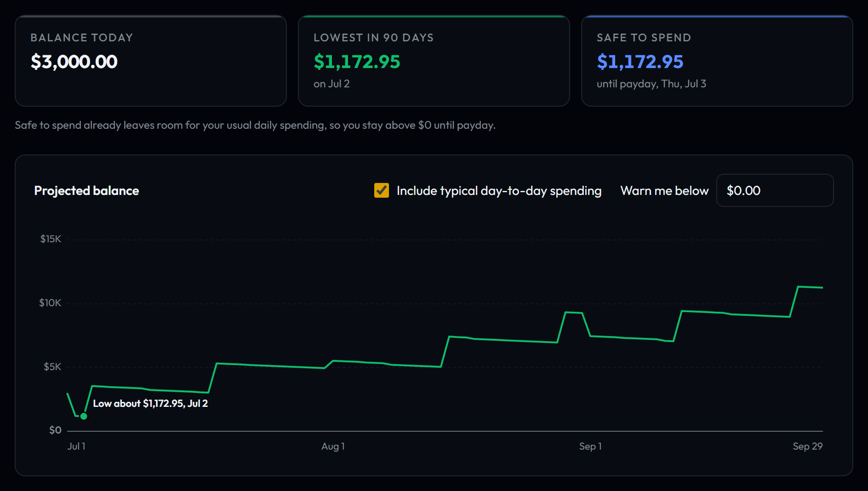Click the Sep 29 date label

(807, 446)
